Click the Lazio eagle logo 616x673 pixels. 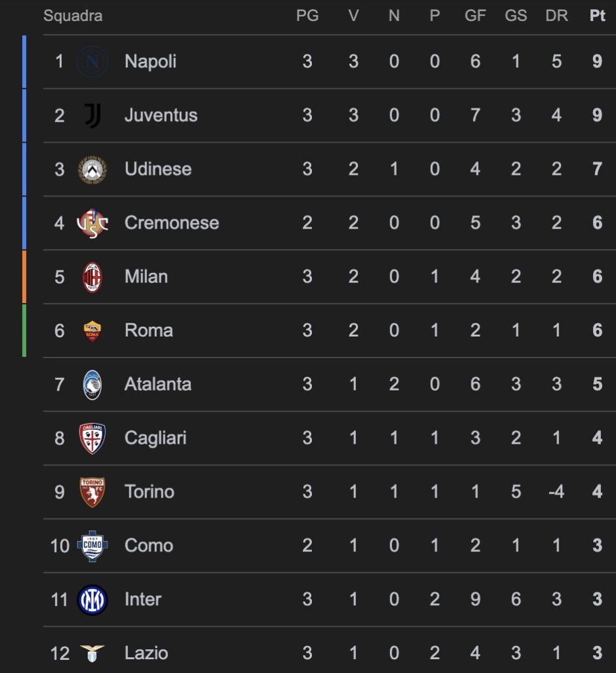click(92, 653)
